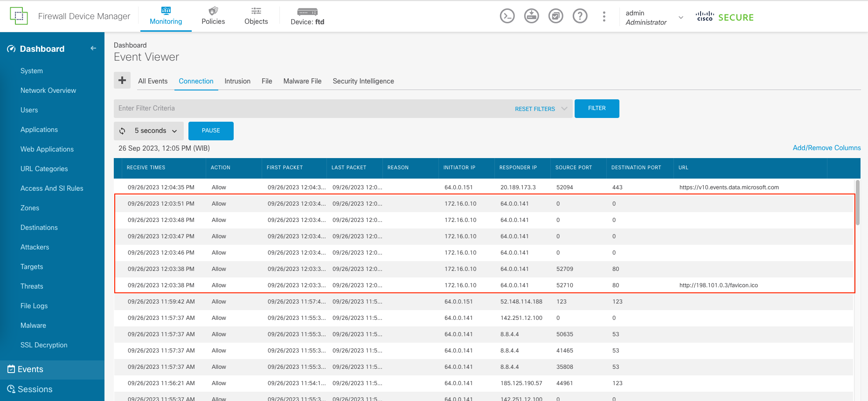Open the CLI console icon
This screenshot has width=868, height=401.
tap(507, 16)
